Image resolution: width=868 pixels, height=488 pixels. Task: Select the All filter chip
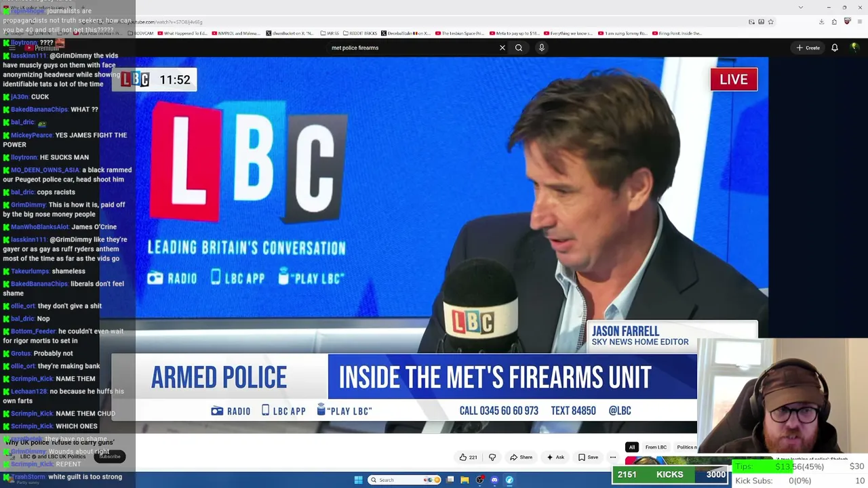pyautogui.click(x=631, y=447)
